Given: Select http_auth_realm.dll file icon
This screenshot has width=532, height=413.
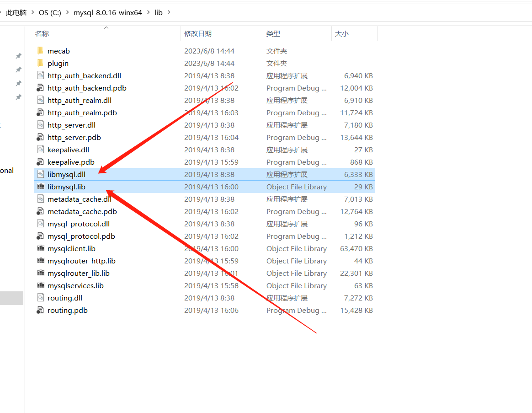Looking at the screenshot, I should point(40,100).
